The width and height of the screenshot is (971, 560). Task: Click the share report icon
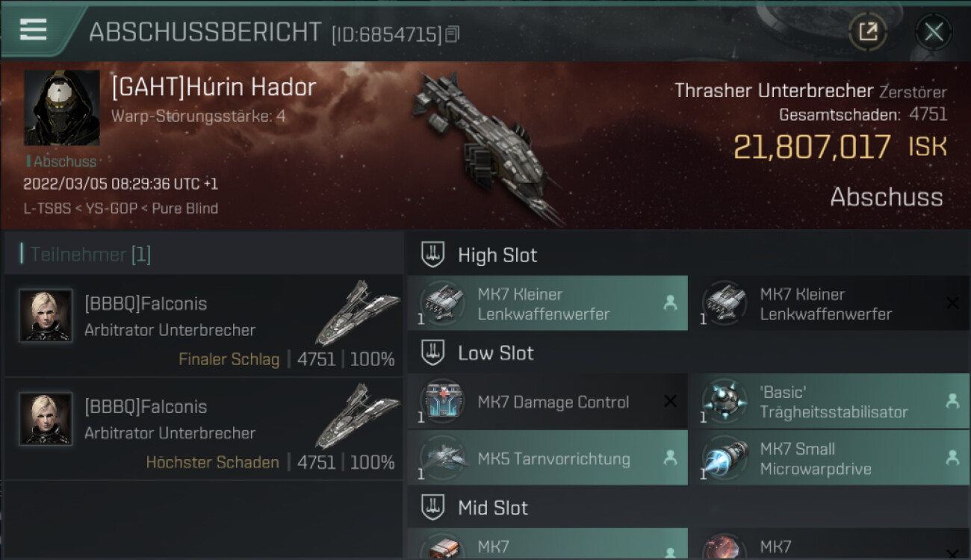click(868, 31)
